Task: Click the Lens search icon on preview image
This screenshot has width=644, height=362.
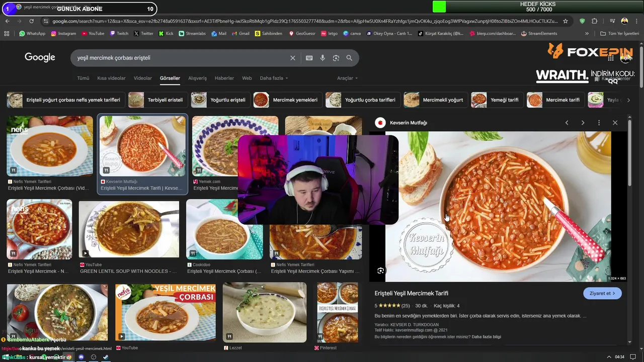Action: (x=381, y=270)
